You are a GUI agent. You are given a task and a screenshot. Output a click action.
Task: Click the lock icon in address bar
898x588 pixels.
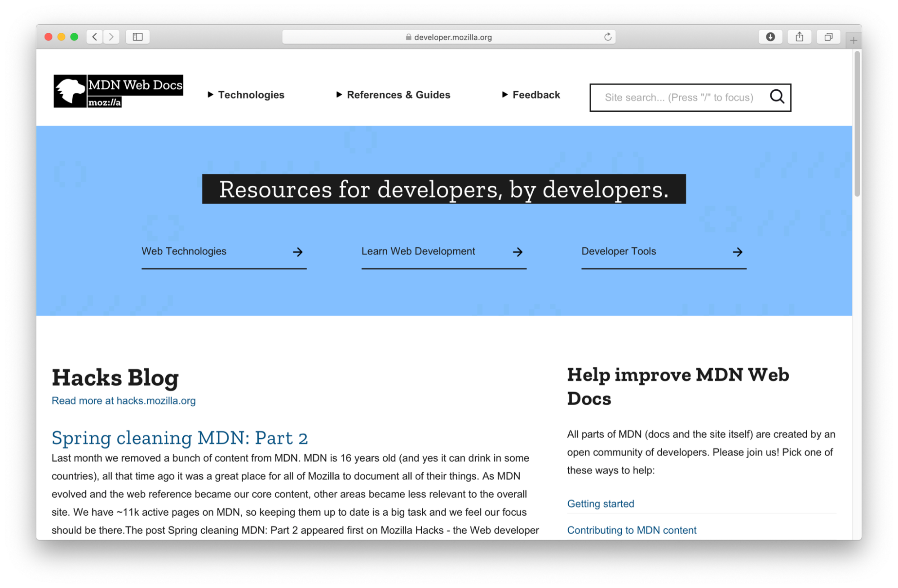[408, 37]
